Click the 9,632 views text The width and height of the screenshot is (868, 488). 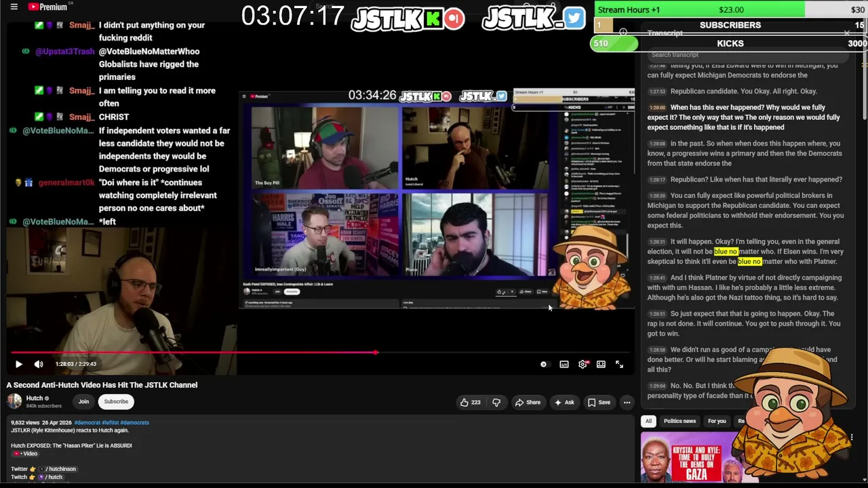coord(24,422)
